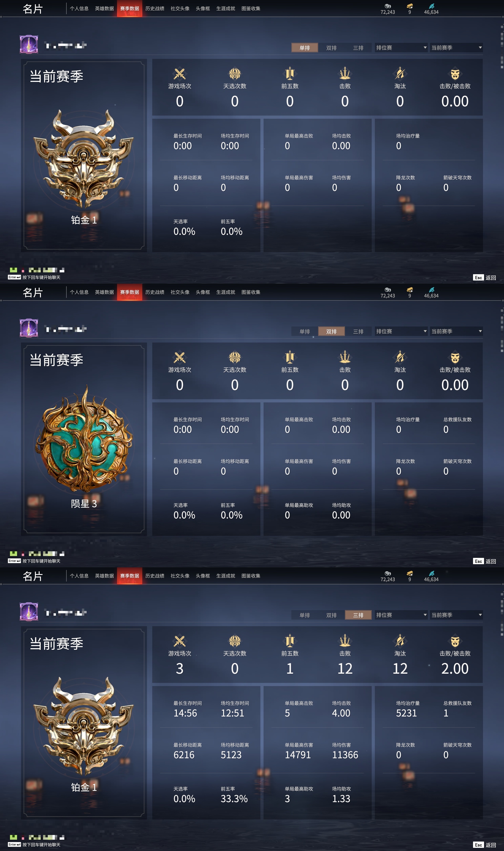Open 历史战绩 tab on the 陨星 3 screen
Viewport: 504px width, 851px height.
coord(155,292)
